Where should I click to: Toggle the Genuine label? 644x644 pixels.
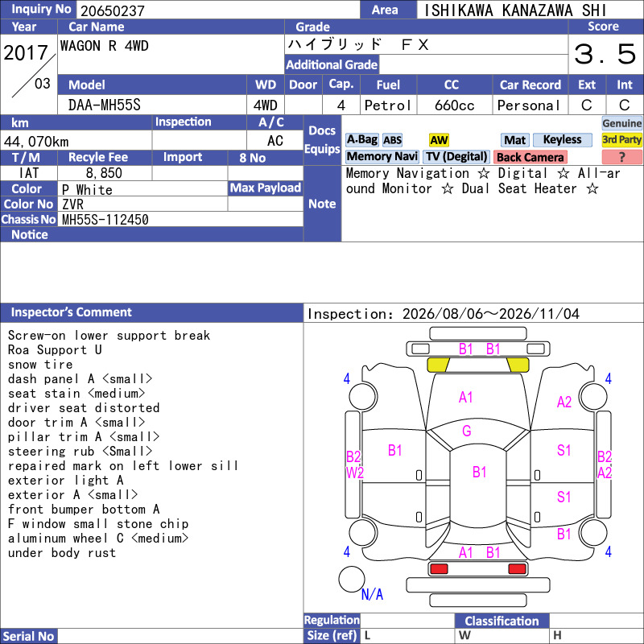click(621, 123)
